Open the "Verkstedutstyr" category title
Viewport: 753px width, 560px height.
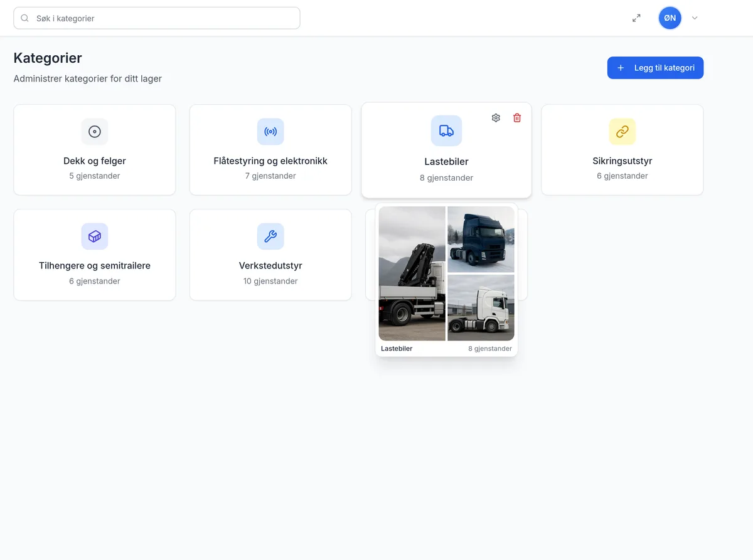click(270, 266)
